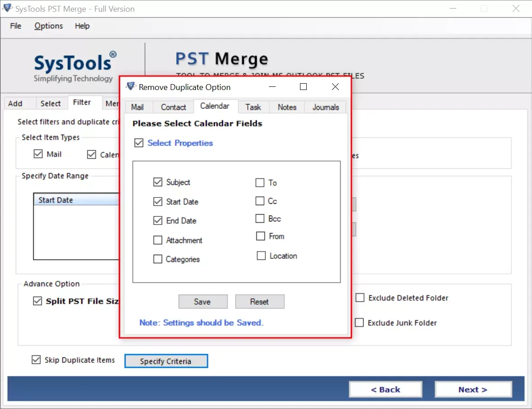Enable the Location field checkbox
This screenshot has width=532, height=409.
261,256
